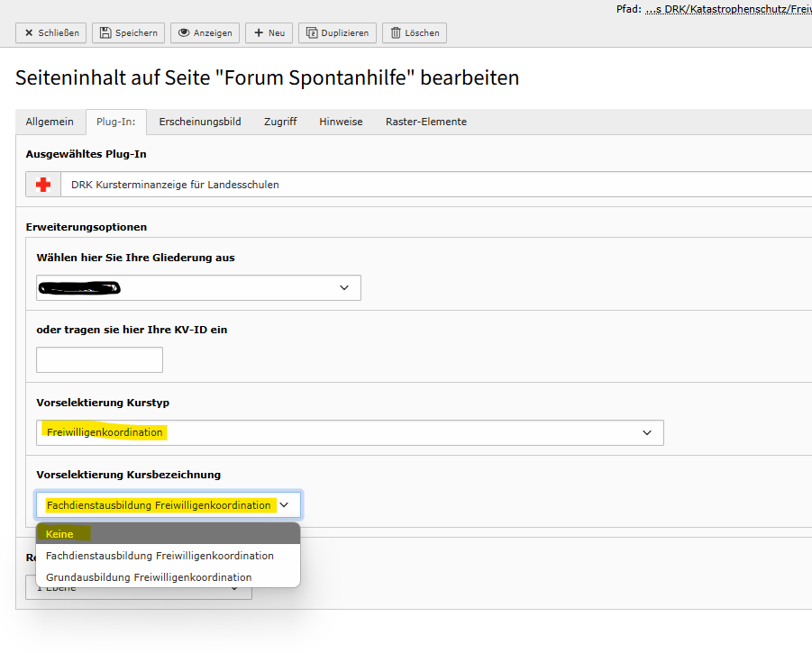This screenshot has width=812, height=653.
Task: Choose the Keine option in list
Action: (x=168, y=534)
